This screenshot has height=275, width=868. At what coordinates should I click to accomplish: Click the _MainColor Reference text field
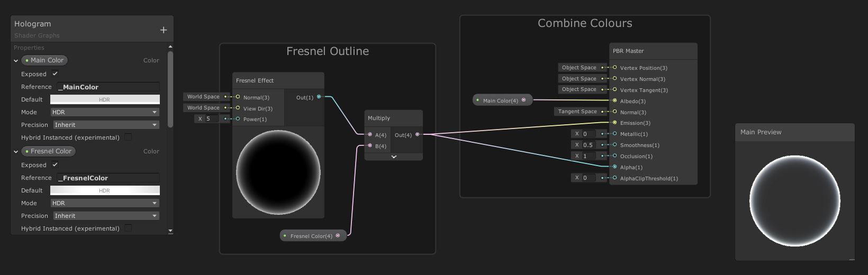108,87
